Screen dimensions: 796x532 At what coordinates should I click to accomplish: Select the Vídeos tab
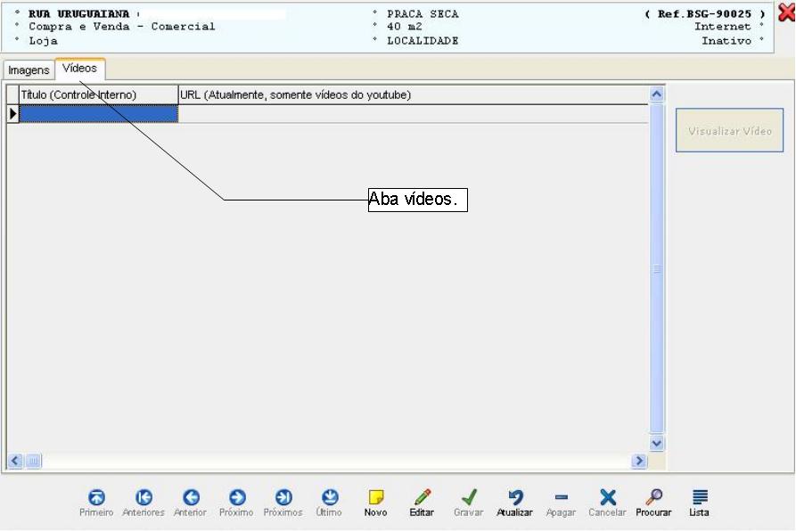pyautogui.click(x=79, y=69)
